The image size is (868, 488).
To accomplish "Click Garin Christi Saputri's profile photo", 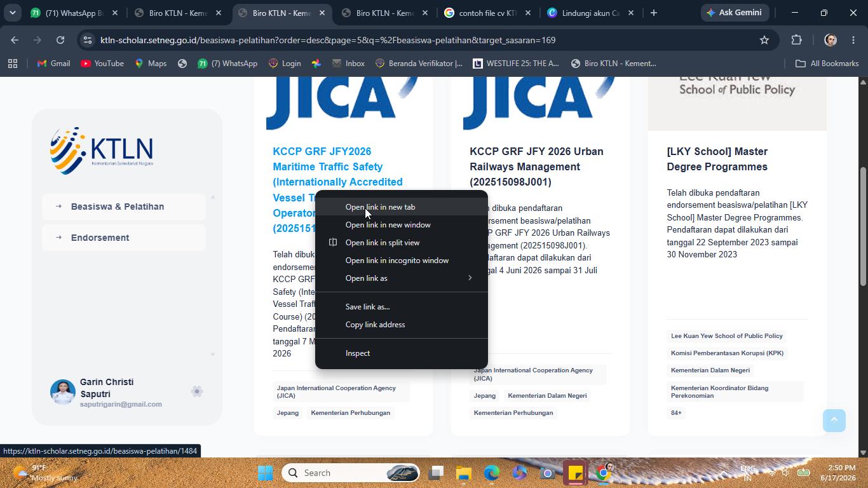I will coord(63,392).
